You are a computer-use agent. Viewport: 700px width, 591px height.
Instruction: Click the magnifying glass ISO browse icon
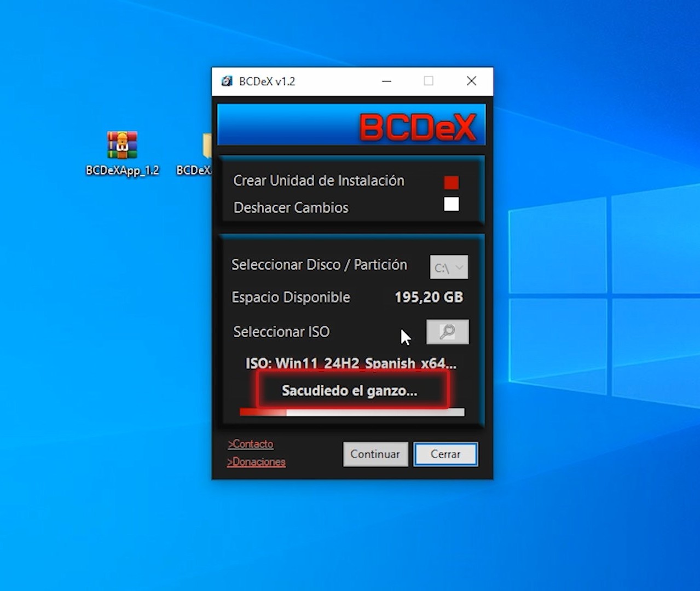(447, 332)
